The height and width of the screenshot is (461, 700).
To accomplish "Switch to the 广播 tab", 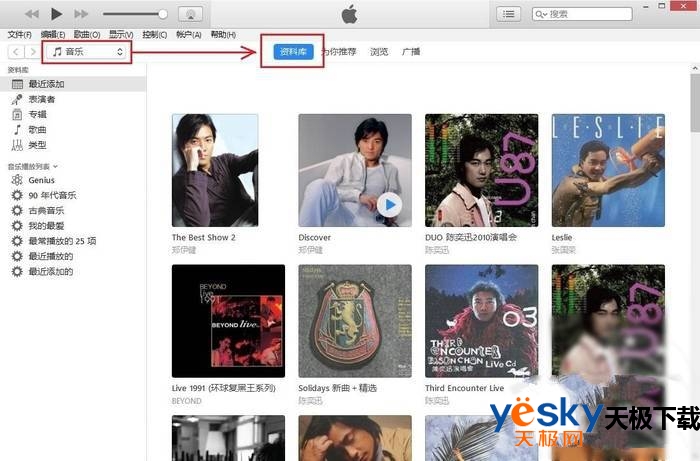I will 411,52.
